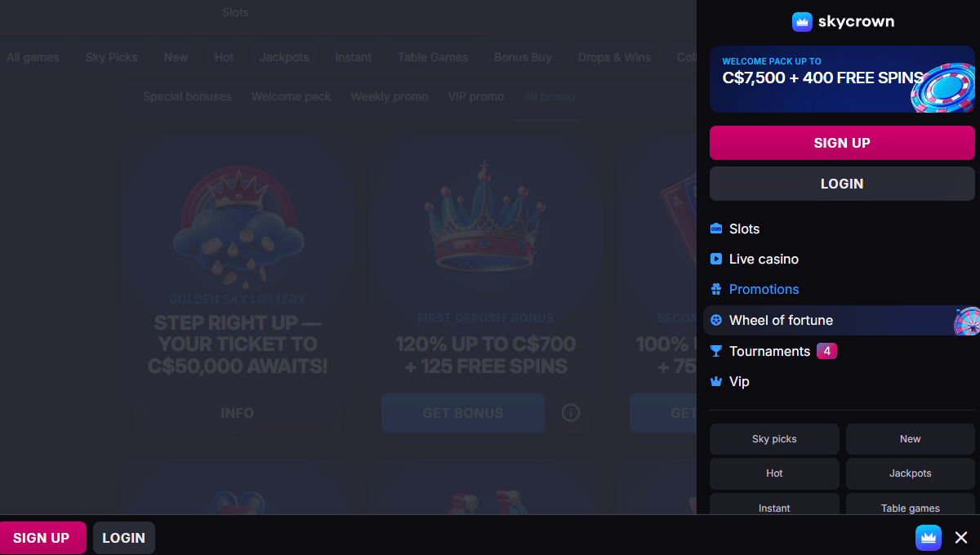Viewport: 980px width, 555px height.
Task: Click the skycrown logo in the sidebar
Action: point(843,22)
